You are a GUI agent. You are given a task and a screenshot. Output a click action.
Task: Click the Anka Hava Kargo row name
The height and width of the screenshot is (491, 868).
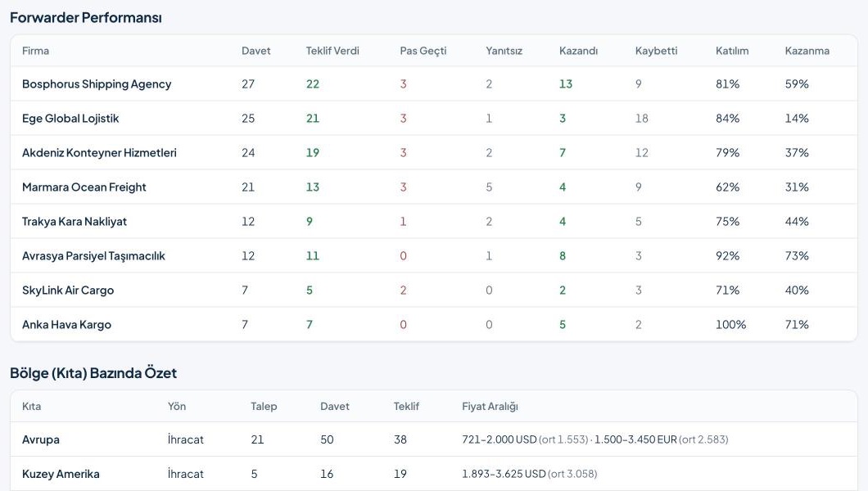[66, 325]
